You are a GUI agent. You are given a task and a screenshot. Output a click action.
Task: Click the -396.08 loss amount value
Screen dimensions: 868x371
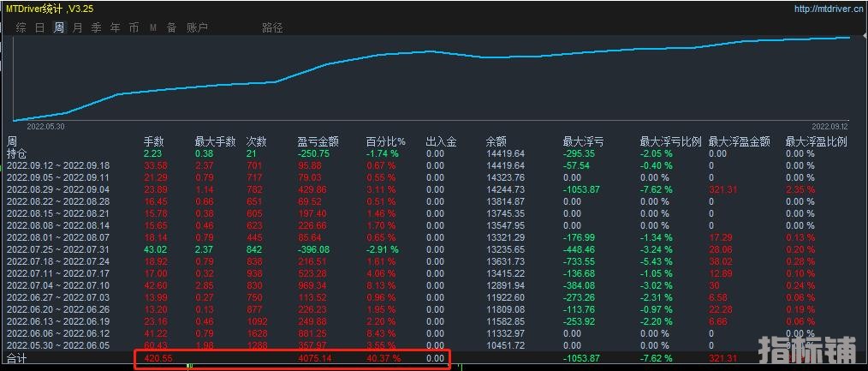(x=314, y=249)
